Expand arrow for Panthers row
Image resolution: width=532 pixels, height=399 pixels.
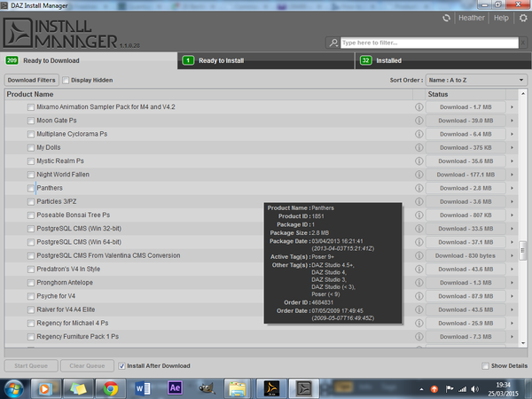point(512,188)
